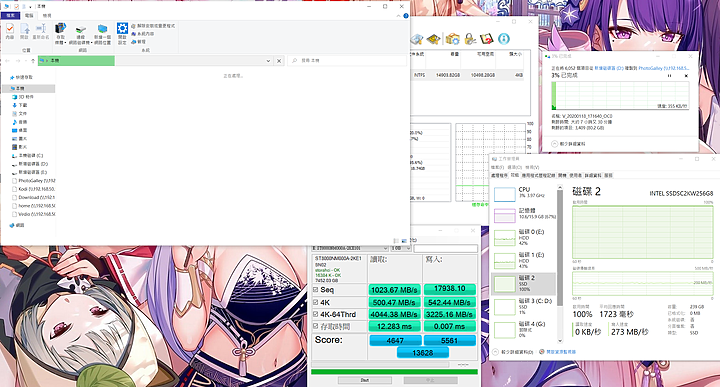This screenshot has width=720, height=387.
Task: Open Task Manager Options (選項) menu
Action: point(515,167)
